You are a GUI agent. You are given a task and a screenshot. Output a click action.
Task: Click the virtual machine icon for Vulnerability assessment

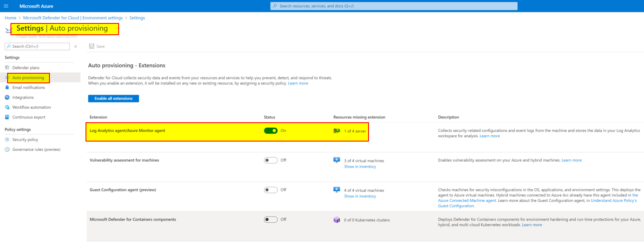click(336, 160)
